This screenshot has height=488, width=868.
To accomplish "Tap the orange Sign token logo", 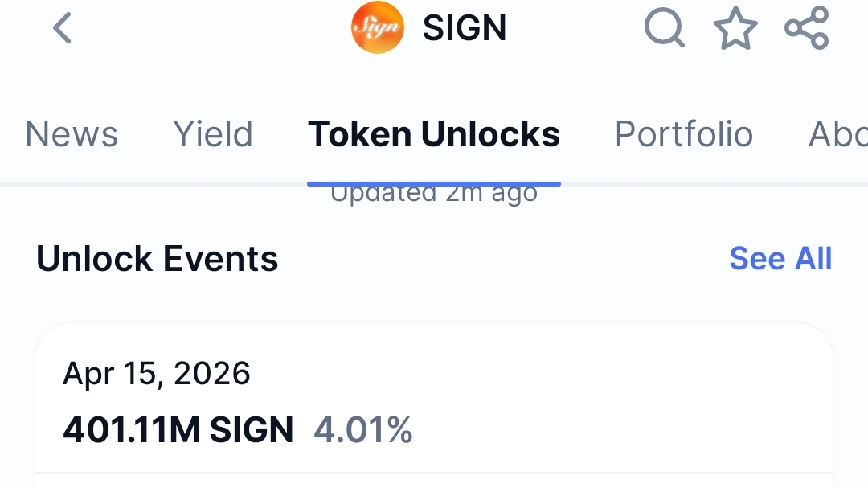I will (x=378, y=27).
